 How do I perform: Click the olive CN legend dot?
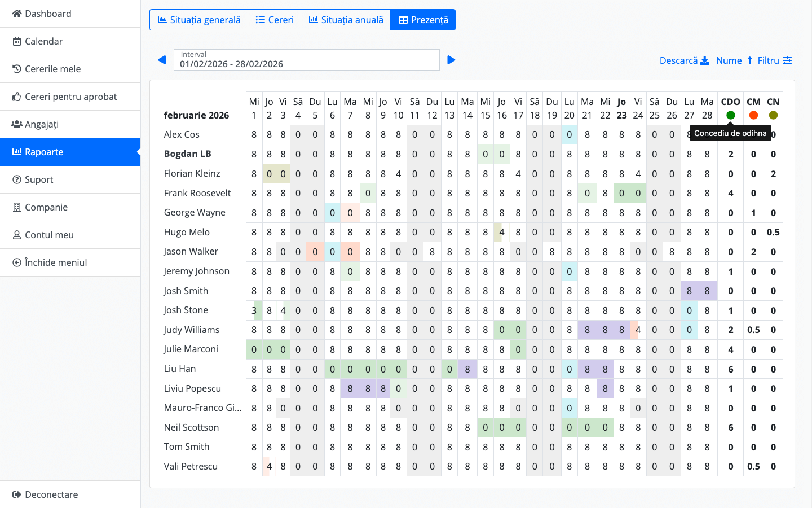pos(773,115)
